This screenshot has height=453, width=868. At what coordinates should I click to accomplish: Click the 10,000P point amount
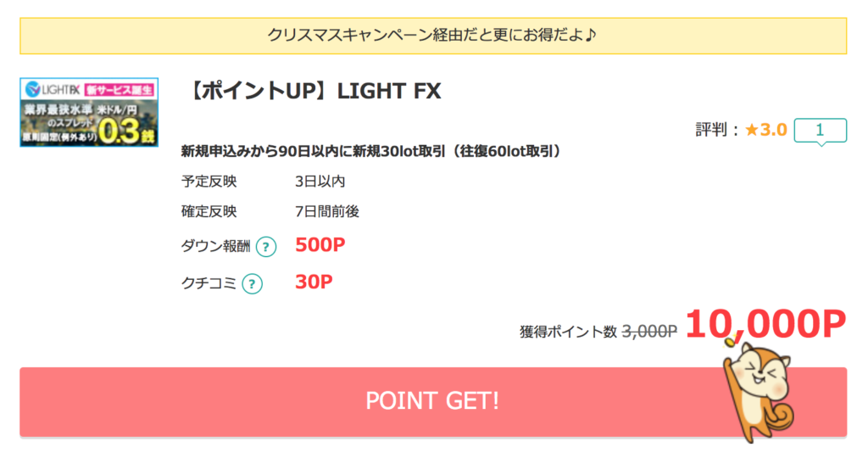[765, 324]
